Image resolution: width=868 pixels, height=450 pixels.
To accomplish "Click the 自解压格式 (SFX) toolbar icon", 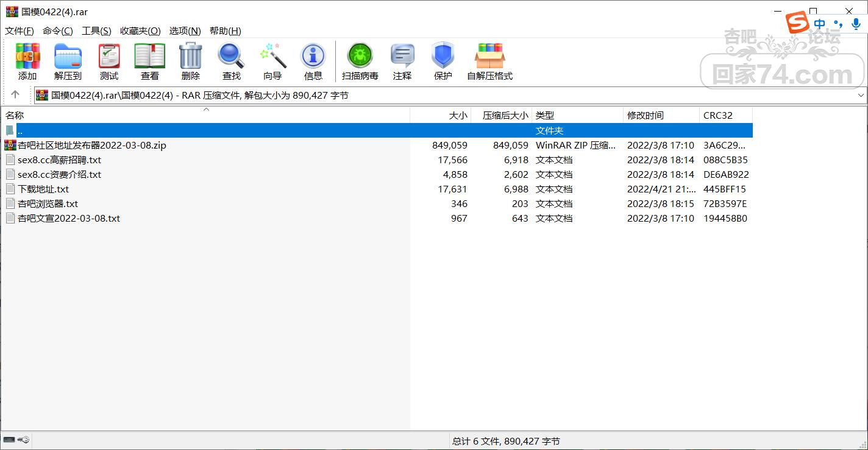I will click(490, 56).
